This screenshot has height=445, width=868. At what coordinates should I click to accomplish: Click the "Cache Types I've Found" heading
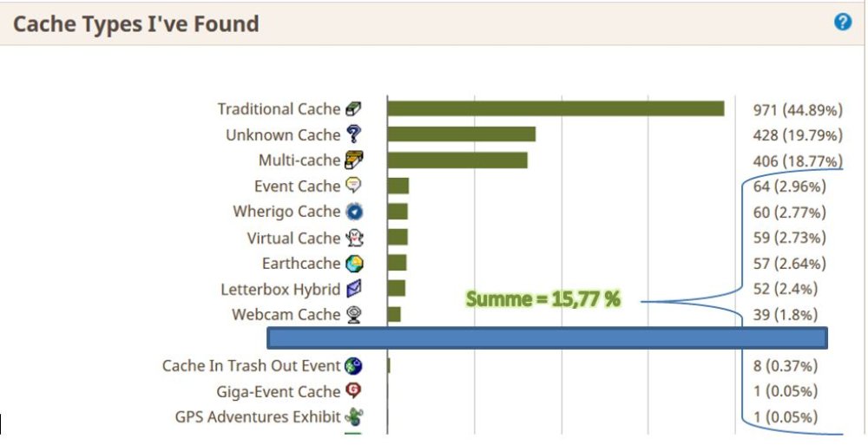(x=136, y=24)
